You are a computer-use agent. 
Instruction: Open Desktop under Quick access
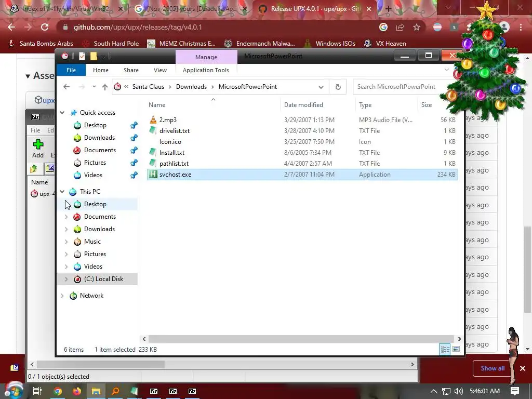click(95, 125)
